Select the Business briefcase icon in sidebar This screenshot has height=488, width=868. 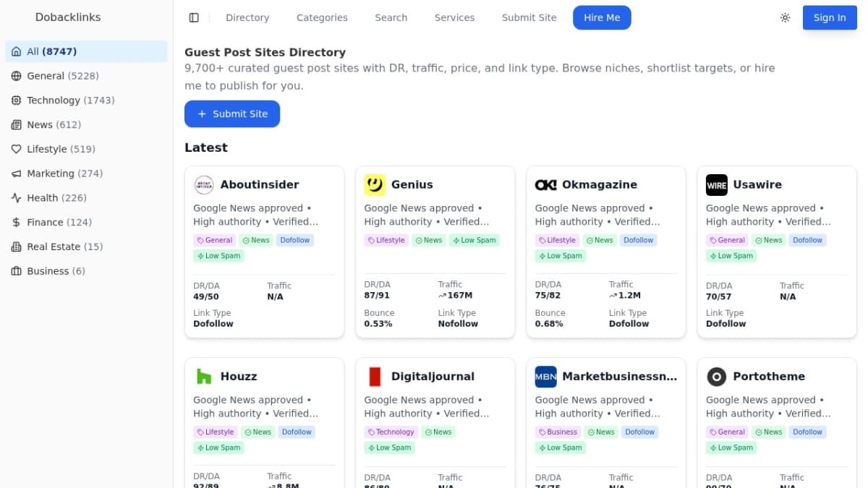[16, 271]
